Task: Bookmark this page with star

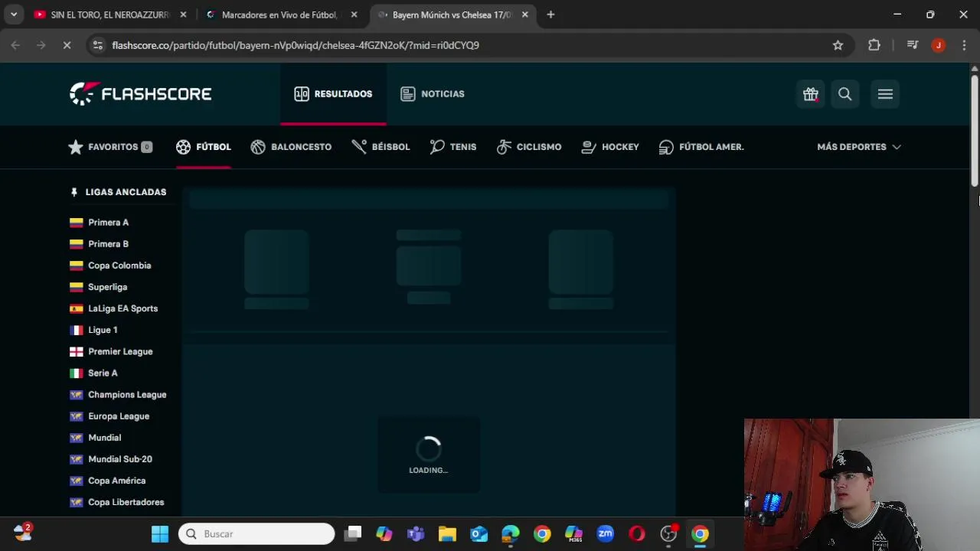Action: coord(838,45)
